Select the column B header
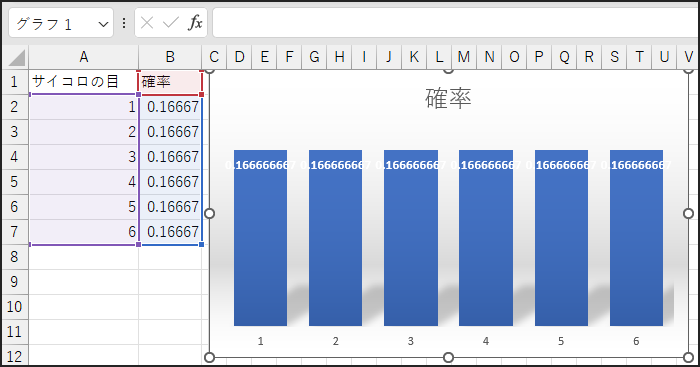The width and height of the screenshot is (700, 367). tap(170, 57)
